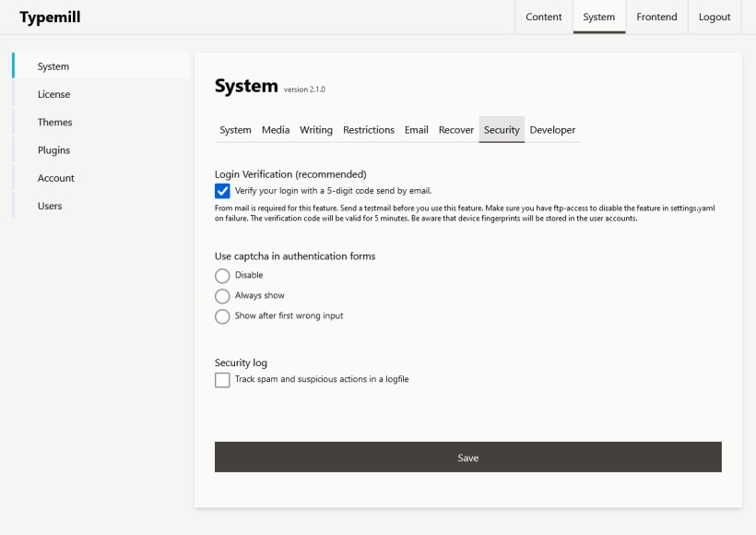Viewport: 756px width, 535px height.
Task: Click the 'Security log' heading
Action: [241, 363]
